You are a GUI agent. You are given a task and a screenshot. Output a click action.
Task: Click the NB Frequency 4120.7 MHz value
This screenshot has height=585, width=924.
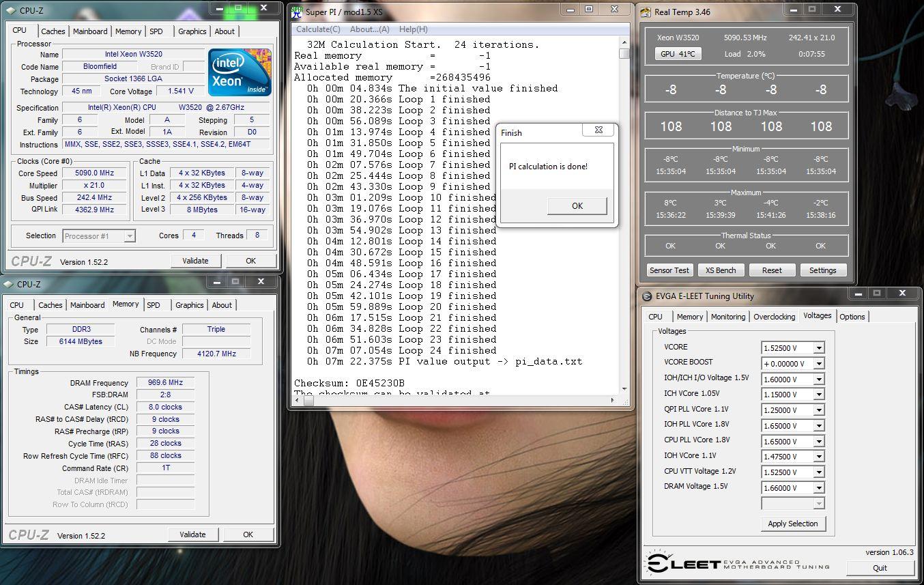(x=216, y=354)
